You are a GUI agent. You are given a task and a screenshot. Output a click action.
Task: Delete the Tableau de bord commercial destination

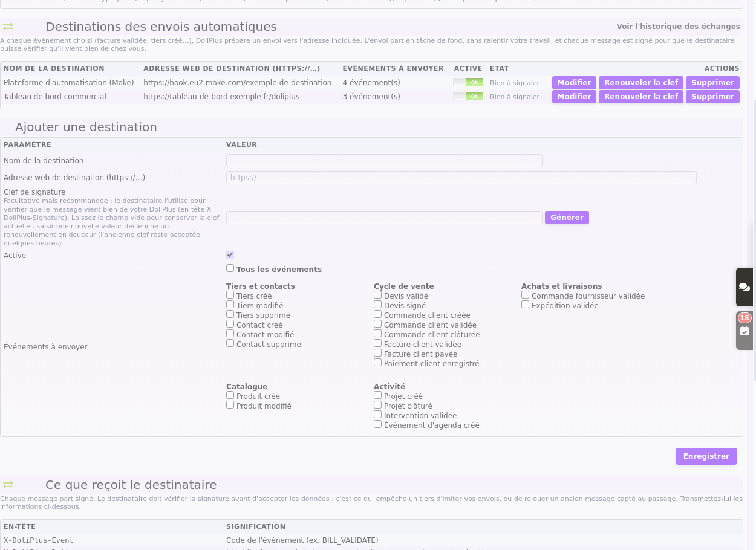pos(712,97)
